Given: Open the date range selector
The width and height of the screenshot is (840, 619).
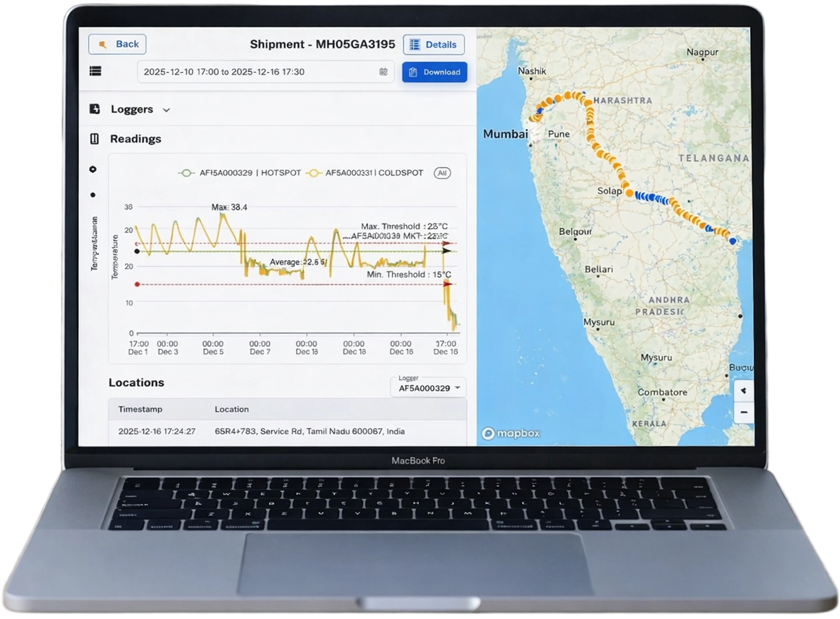Looking at the screenshot, I should [262, 72].
